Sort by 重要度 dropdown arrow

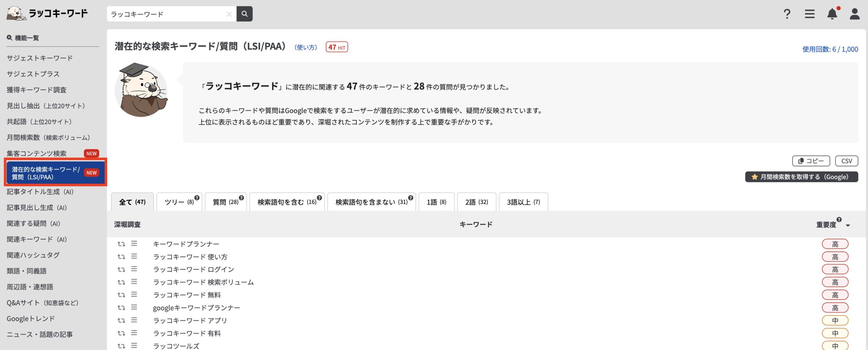(x=848, y=226)
